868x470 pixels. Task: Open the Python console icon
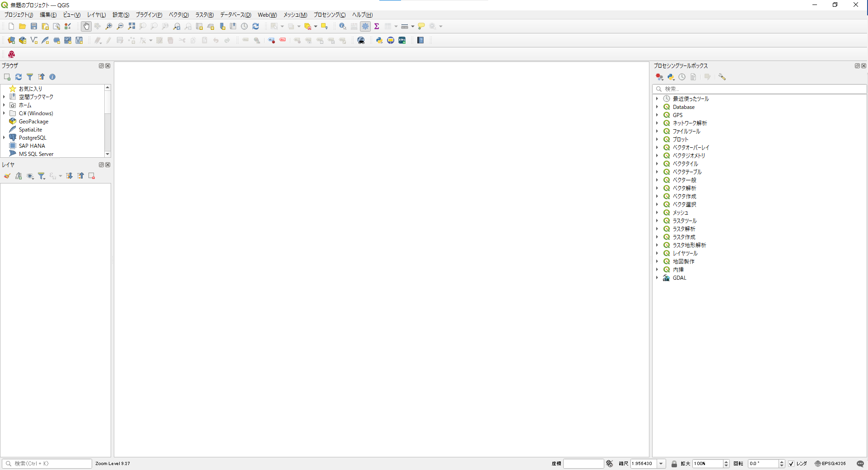[379, 41]
